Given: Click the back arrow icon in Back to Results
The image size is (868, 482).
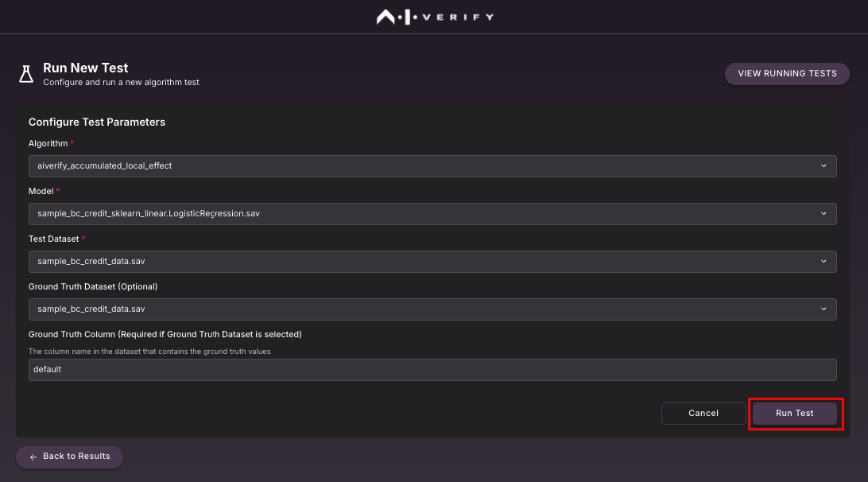Looking at the screenshot, I should click(33, 457).
